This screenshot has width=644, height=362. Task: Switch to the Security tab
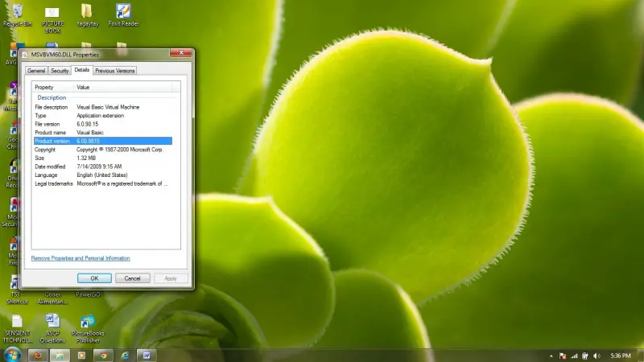point(60,71)
